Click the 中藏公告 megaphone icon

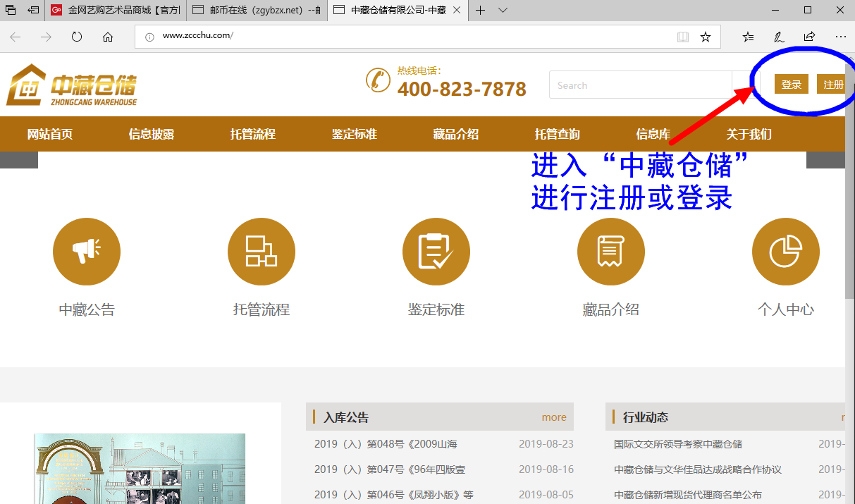coord(87,251)
